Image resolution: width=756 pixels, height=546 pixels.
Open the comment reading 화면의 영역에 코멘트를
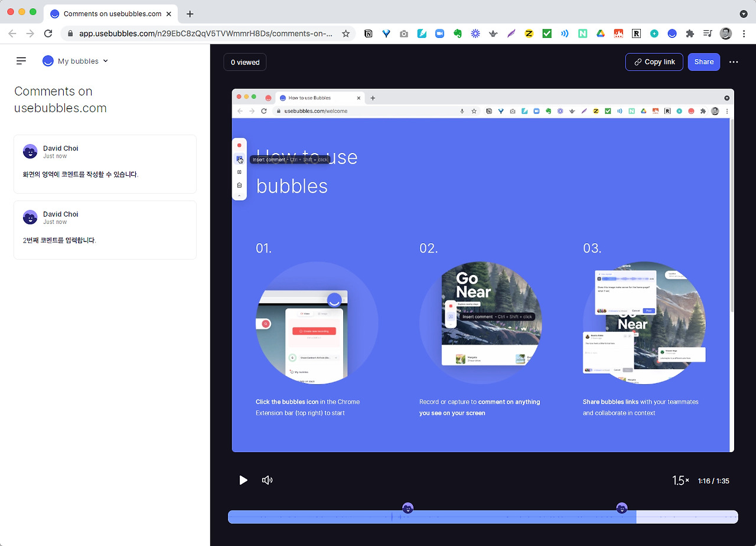[105, 164]
